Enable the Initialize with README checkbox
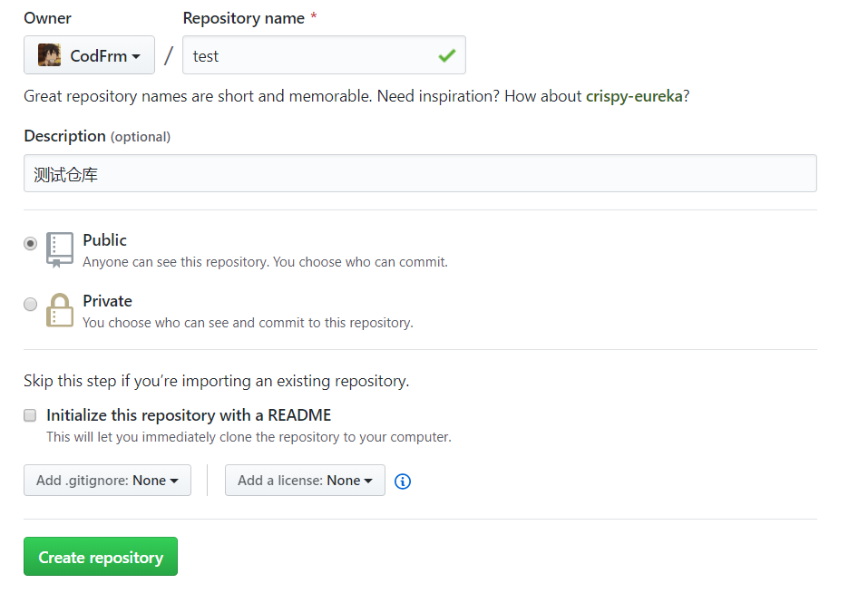This screenshot has height=603, width=868. click(x=30, y=415)
